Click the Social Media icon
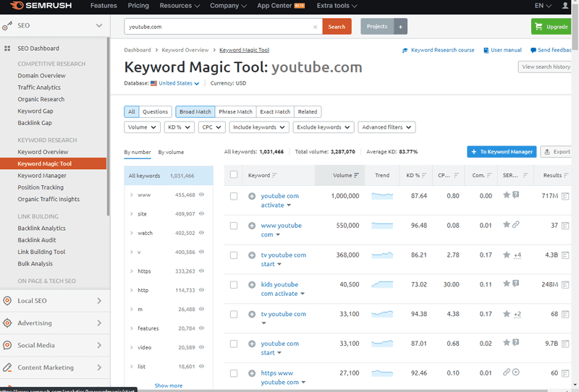This screenshot has width=579, height=392. 7,345
